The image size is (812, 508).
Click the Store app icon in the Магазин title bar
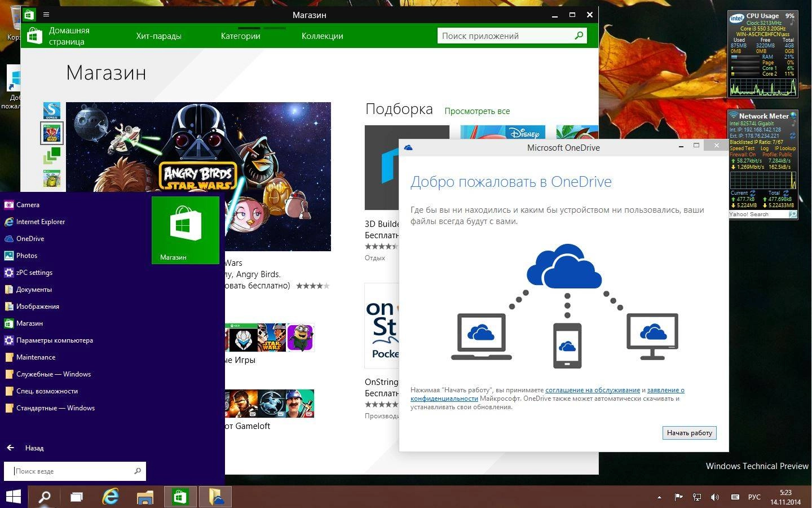tap(29, 15)
